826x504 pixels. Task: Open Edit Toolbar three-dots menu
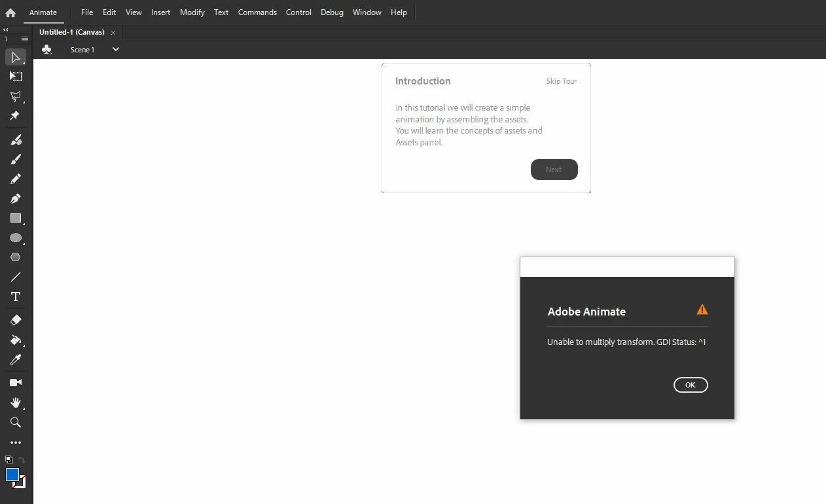pos(16,443)
